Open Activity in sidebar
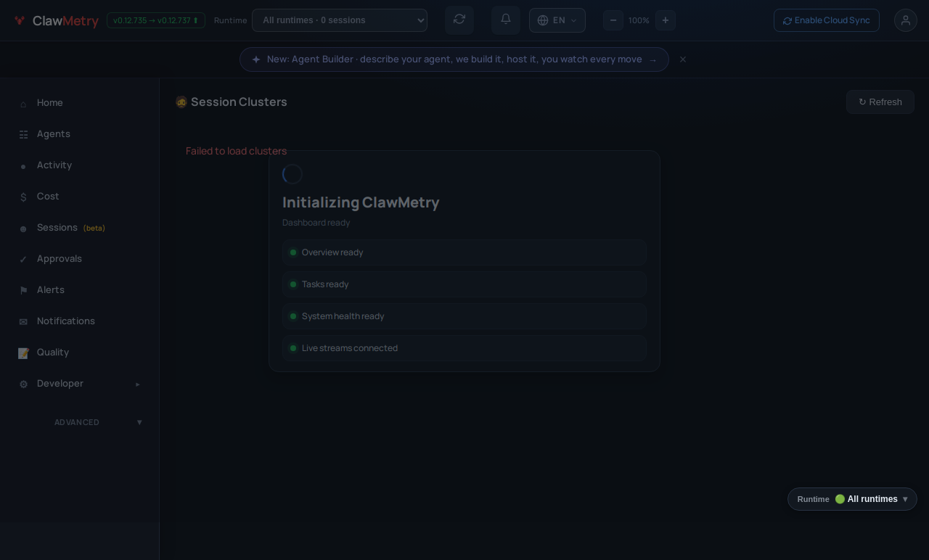This screenshot has width=929, height=560. pos(80,165)
